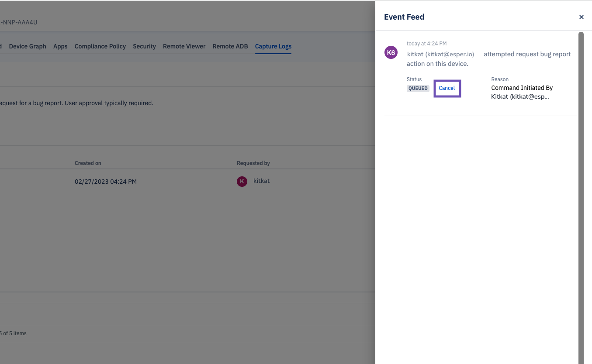Open the Device Graph tab
This screenshot has height=364, width=592.
coord(28,46)
